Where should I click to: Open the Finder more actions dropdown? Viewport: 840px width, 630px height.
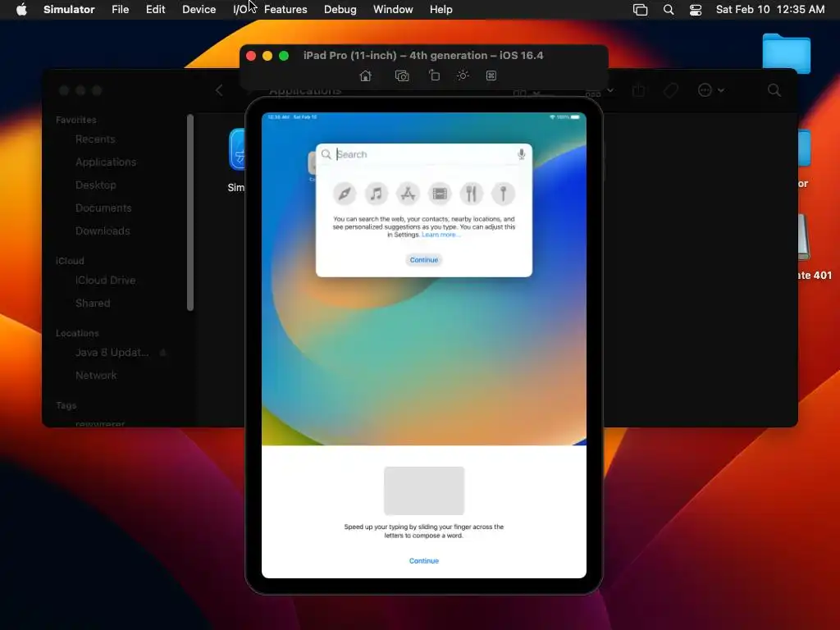[711, 90]
